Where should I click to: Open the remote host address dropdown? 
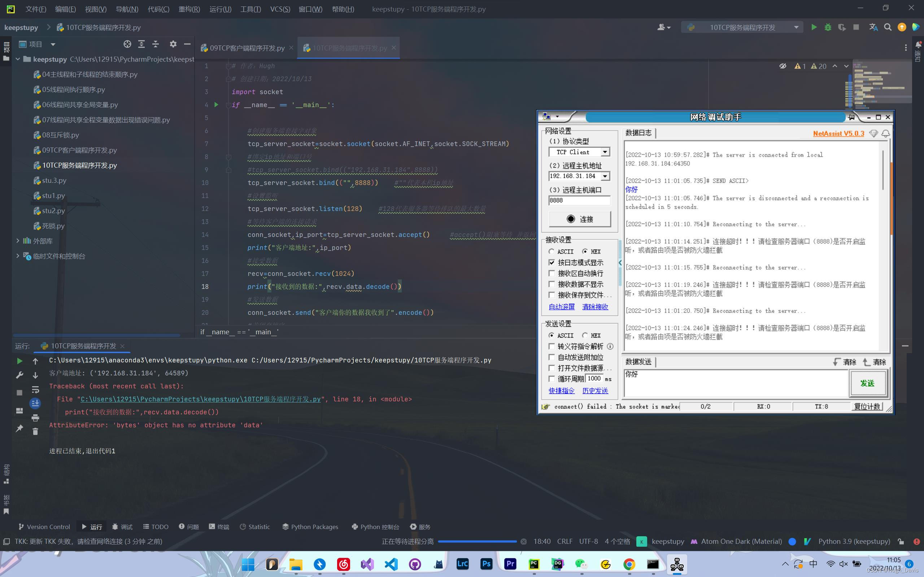click(606, 176)
